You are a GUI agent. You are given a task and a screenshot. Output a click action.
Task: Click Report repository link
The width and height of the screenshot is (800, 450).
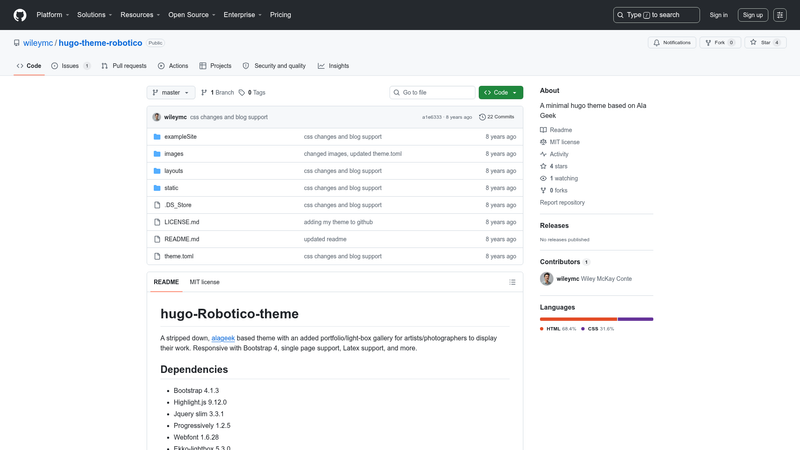pyautogui.click(x=562, y=203)
